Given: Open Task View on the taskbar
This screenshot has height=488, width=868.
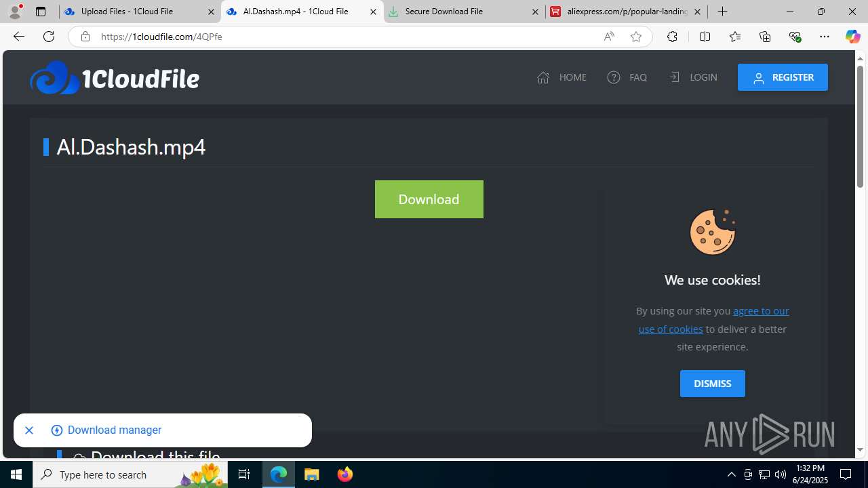Looking at the screenshot, I should coord(244,474).
